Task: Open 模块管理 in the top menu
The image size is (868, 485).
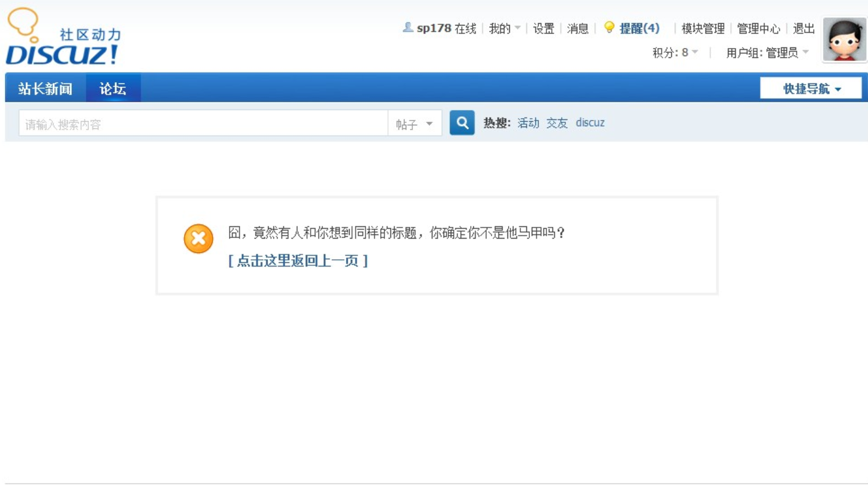Action: click(x=703, y=29)
